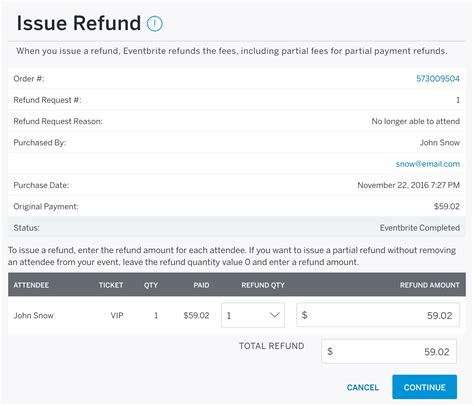The height and width of the screenshot is (406, 474).
Task: Click the Ticket column header
Action: tap(111, 285)
